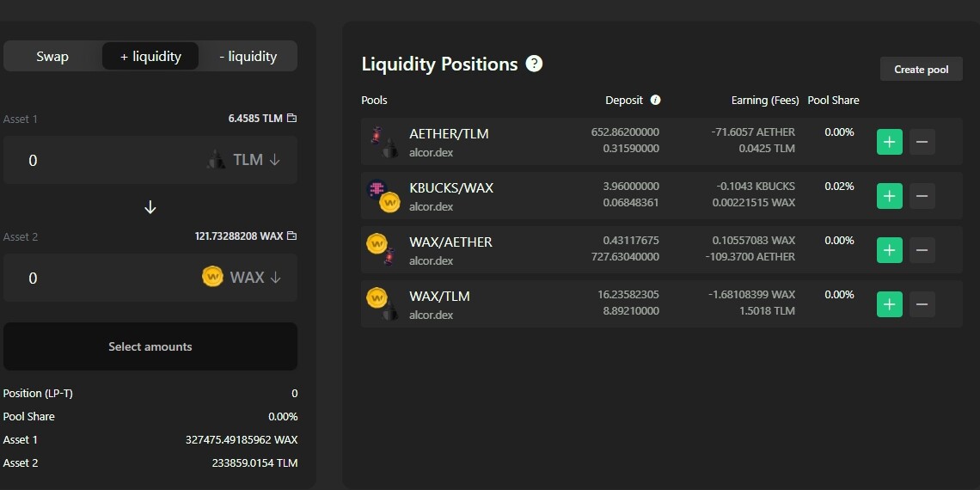Click green plus for KBUCKS/WAX pool

[x=890, y=196]
